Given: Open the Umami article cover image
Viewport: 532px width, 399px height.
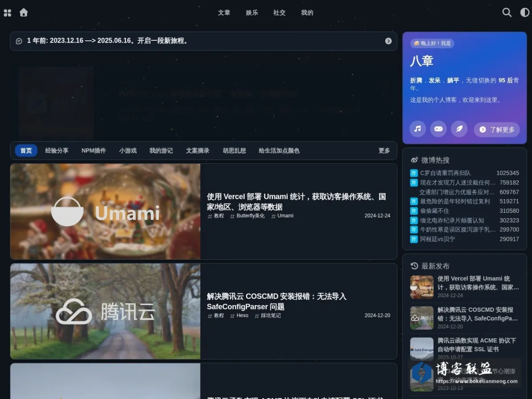Looking at the screenshot, I should [106, 211].
